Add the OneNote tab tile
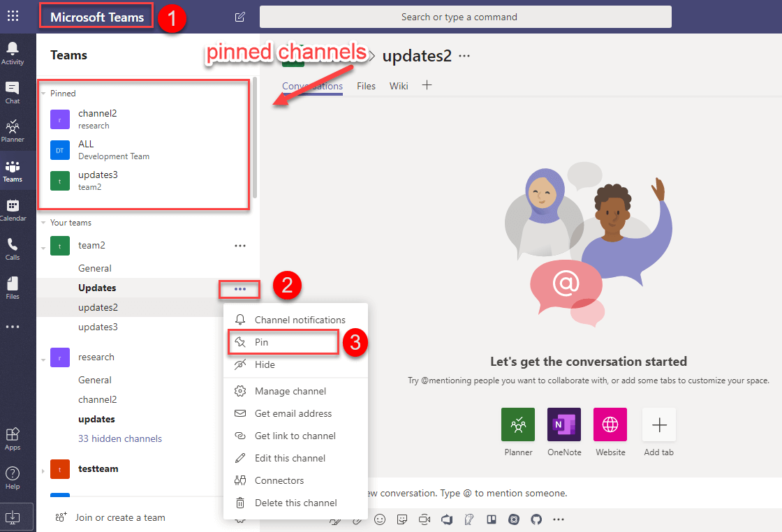The image size is (782, 532). [564, 424]
